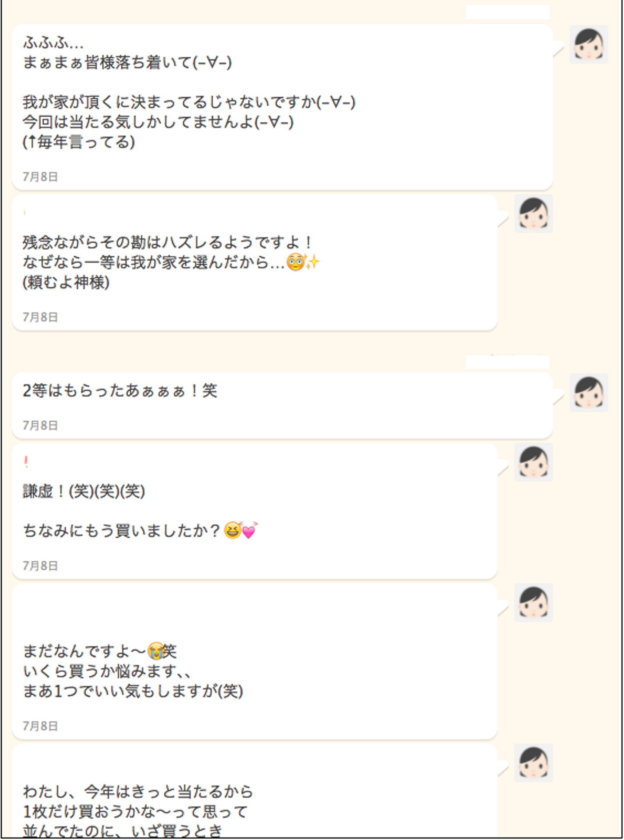Click the avatar beside the ふふふ… message
This screenshot has width=624, height=840.
click(x=588, y=44)
